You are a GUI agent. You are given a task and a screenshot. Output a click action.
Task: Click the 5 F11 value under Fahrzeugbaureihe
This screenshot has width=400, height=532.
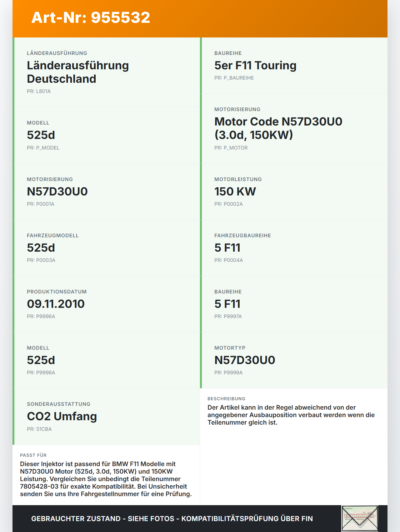(x=227, y=248)
